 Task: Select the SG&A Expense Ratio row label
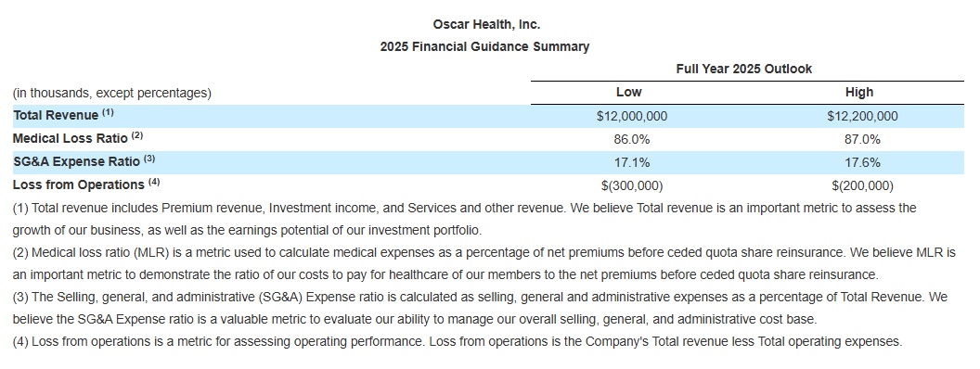[x=84, y=161]
